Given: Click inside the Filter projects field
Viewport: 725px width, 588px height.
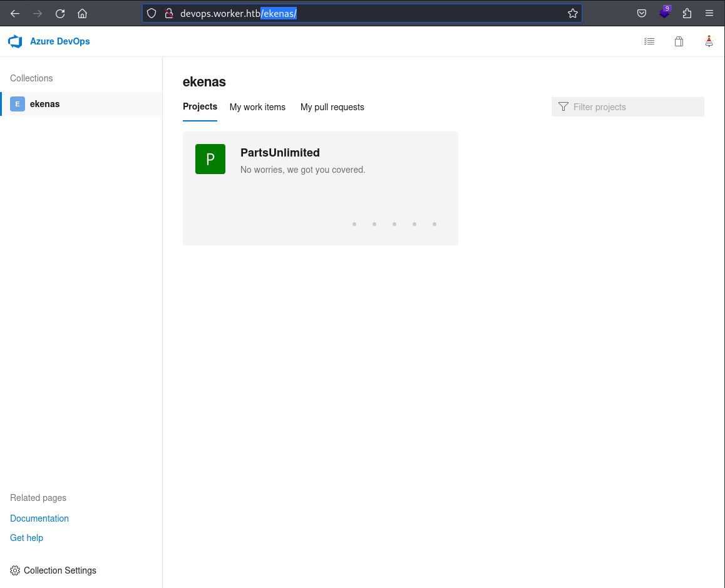Looking at the screenshot, I should point(628,107).
